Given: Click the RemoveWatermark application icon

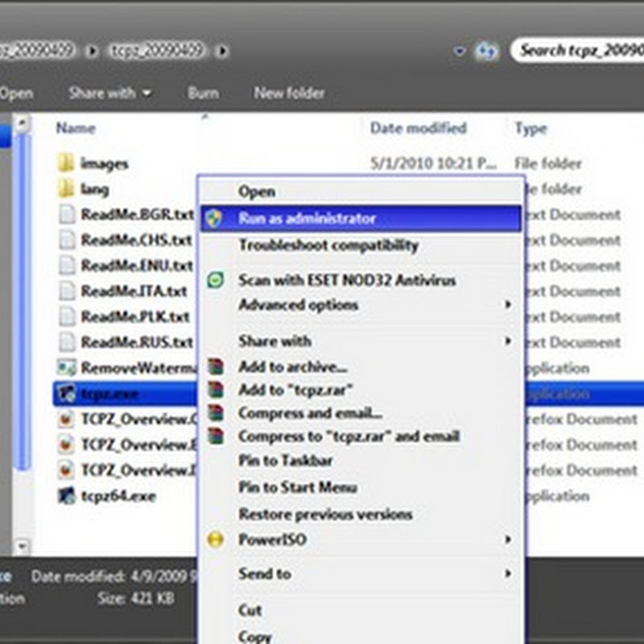Looking at the screenshot, I should pos(67,367).
